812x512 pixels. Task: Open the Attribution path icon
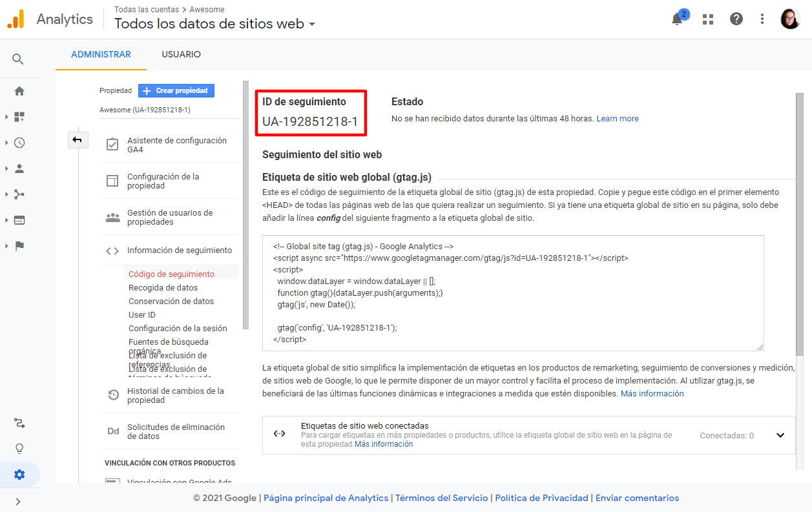coord(19,424)
